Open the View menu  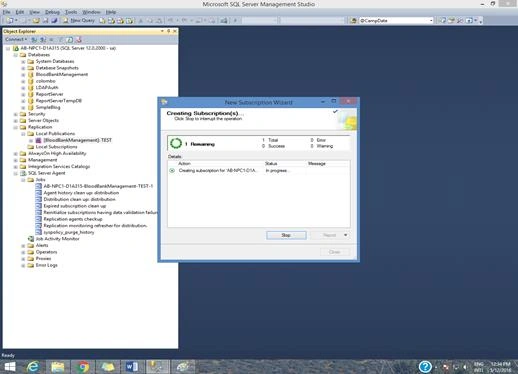(34, 12)
